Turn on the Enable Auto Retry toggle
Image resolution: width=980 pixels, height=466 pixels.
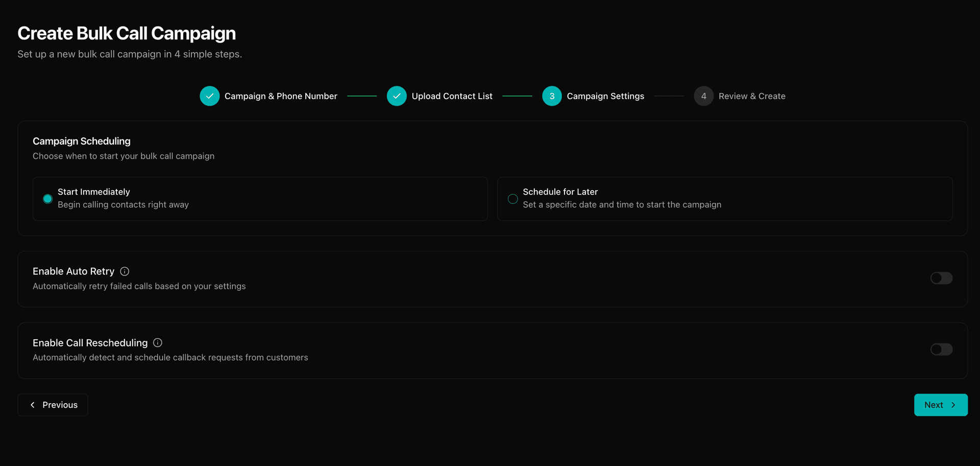click(941, 278)
